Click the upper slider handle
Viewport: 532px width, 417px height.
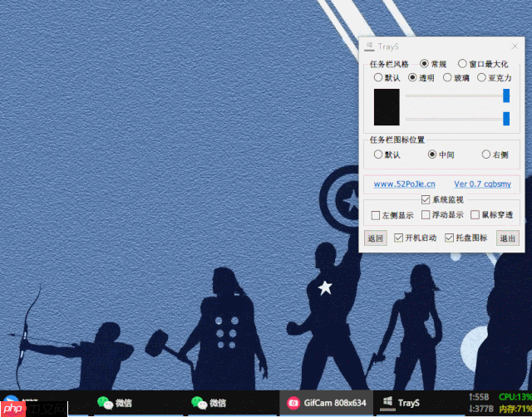click(506, 96)
